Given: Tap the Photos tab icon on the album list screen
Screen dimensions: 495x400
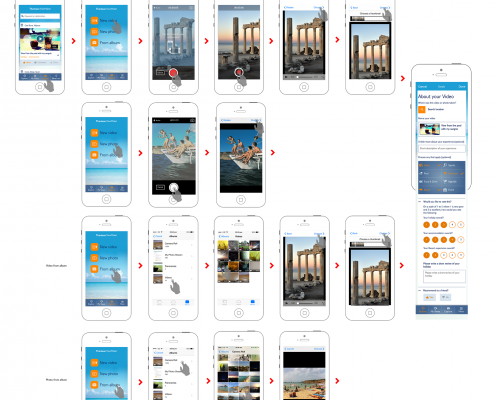Looking at the screenshot, I should [x=159, y=302].
